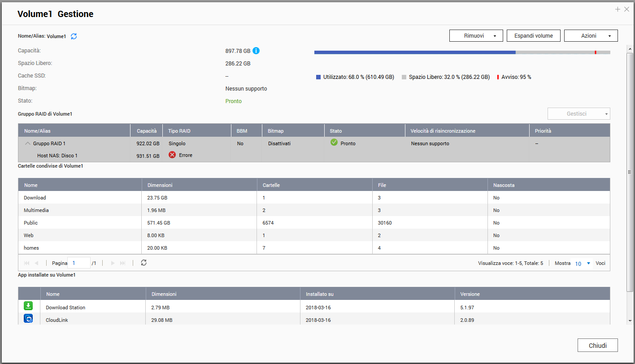635x364 pixels.
Task: Go to first page of shared folders
Action: point(26,263)
